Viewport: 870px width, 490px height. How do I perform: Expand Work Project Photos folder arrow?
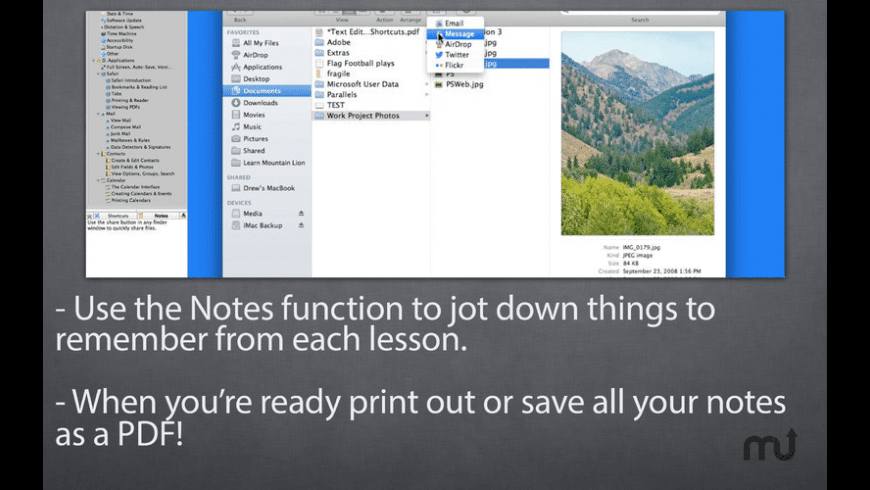[427, 116]
